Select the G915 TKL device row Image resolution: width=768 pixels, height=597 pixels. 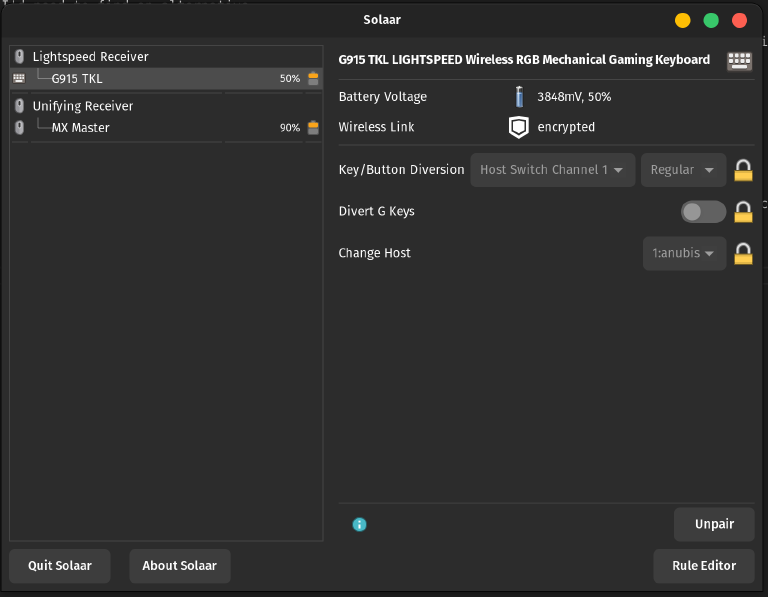[166, 78]
